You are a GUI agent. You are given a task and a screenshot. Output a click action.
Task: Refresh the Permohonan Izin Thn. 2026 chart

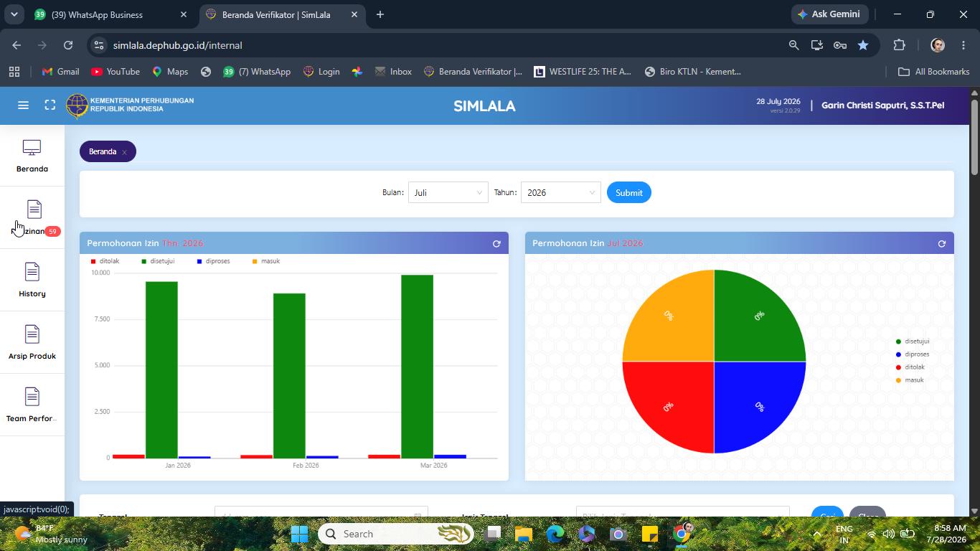[x=496, y=244]
